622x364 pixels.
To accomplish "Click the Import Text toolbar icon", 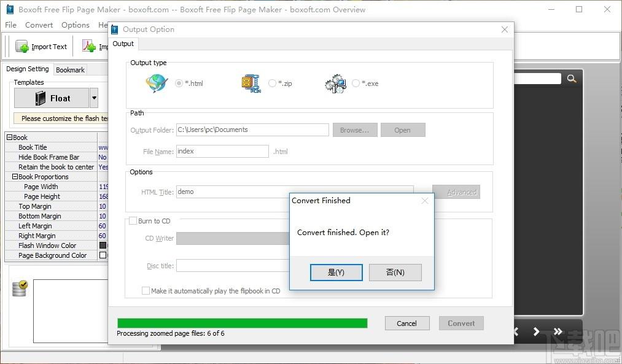I will tap(22, 47).
